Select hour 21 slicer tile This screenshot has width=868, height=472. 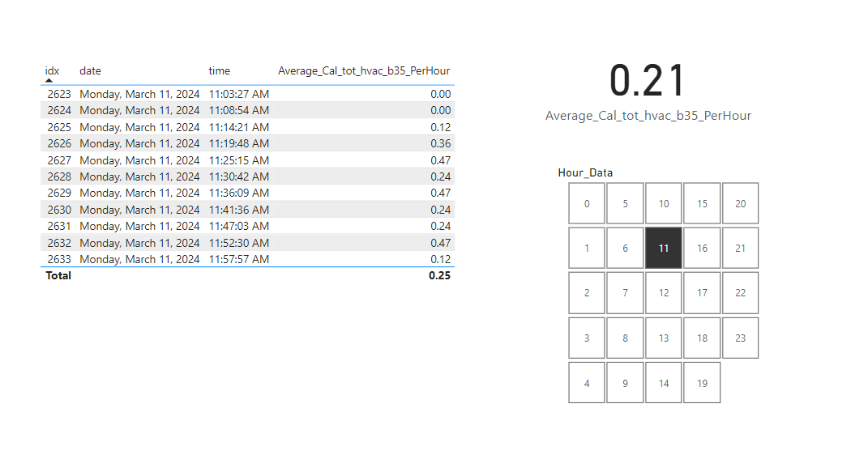click(x=740, y=249)
